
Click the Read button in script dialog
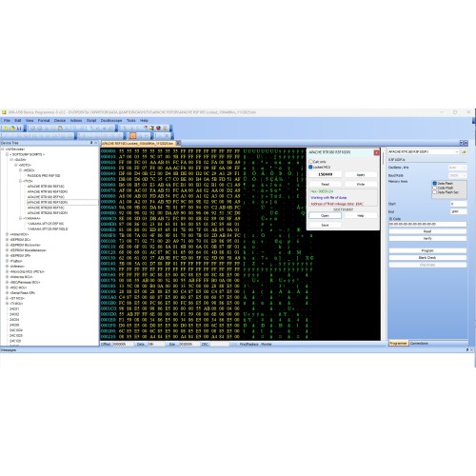point(326,184)
